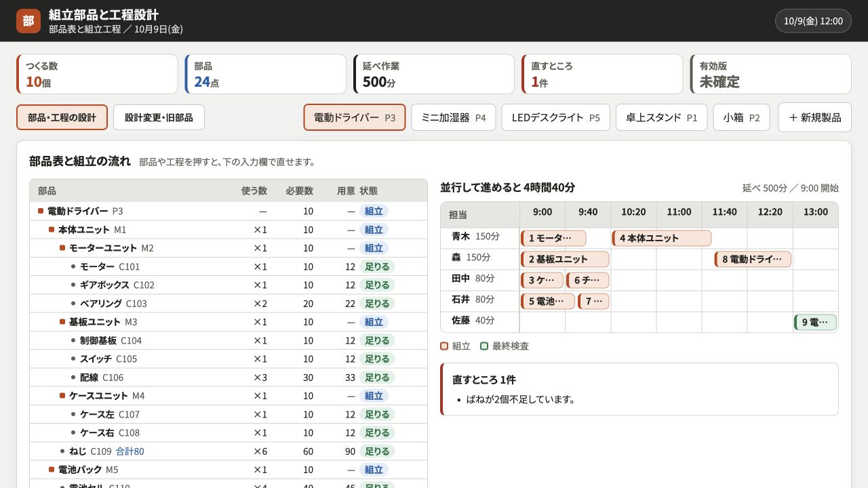Open the 延べ作業 500分 card

click(434, 74)
